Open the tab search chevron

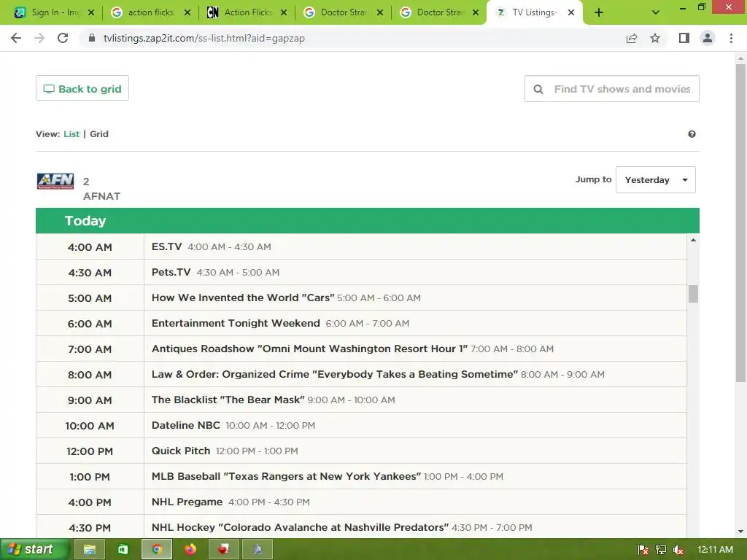pyautogui.click(x=656, y=12)
